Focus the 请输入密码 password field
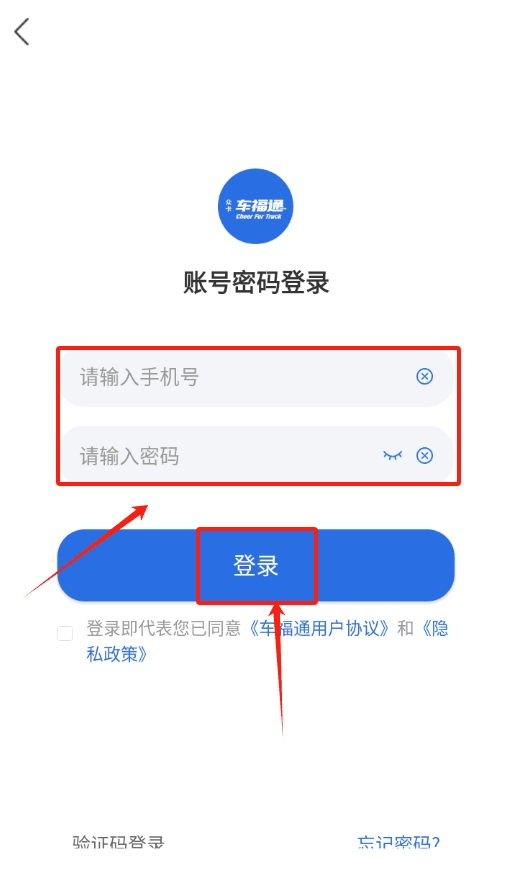 tap(257, 455)
